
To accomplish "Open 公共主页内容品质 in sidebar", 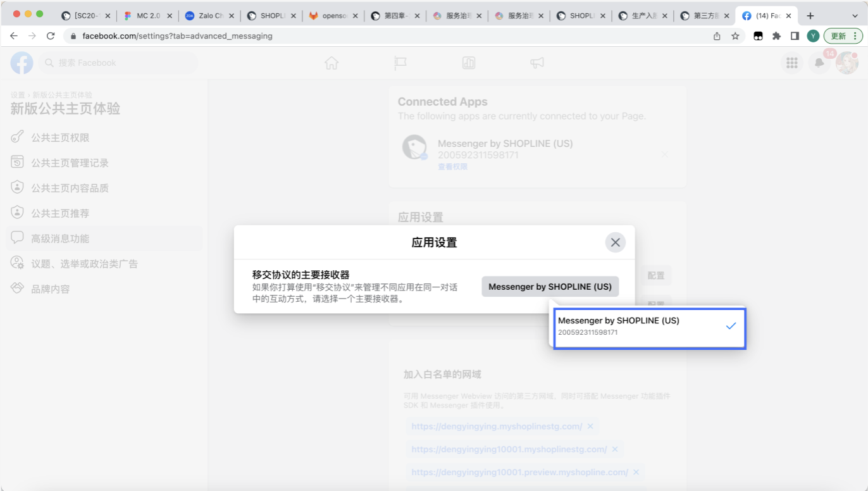I will coord(104,188).
